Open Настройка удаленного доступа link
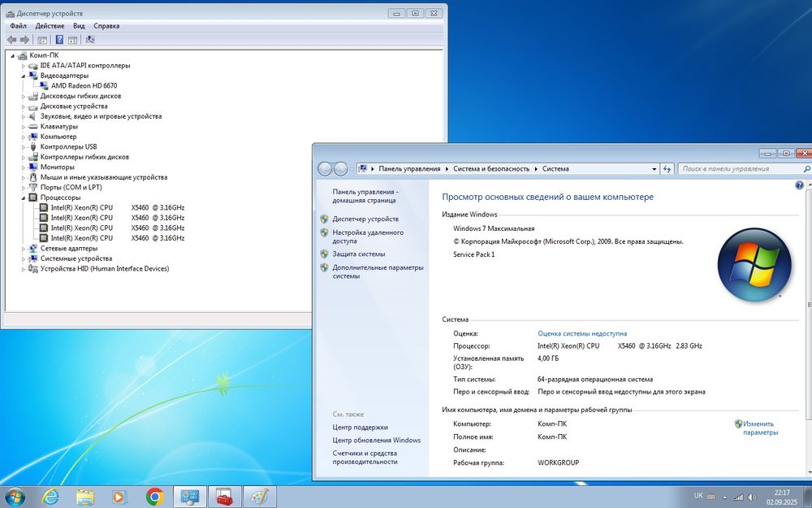812x508 pixels. tap(368, 237)
